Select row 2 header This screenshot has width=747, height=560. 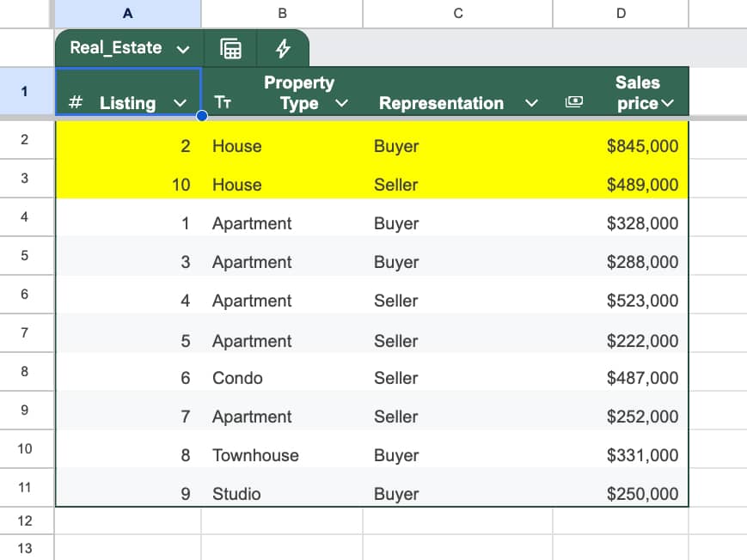click(25, 139)
